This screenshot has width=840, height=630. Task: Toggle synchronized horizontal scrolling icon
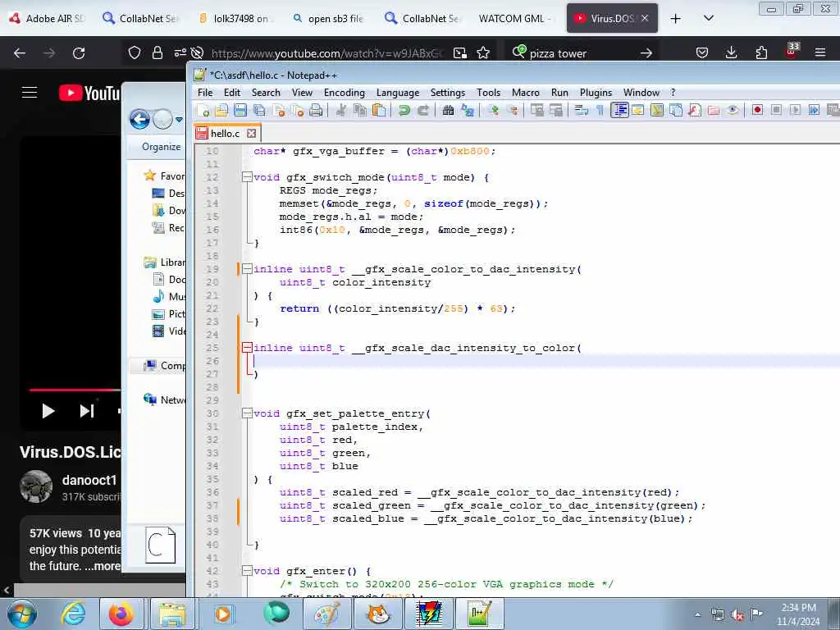(x=557, y=111)
